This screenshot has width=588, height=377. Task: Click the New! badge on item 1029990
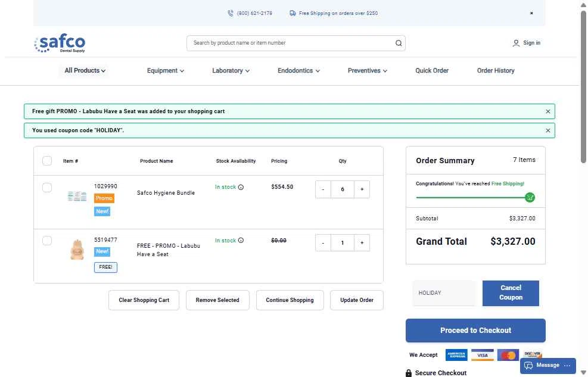coord(102,211)
